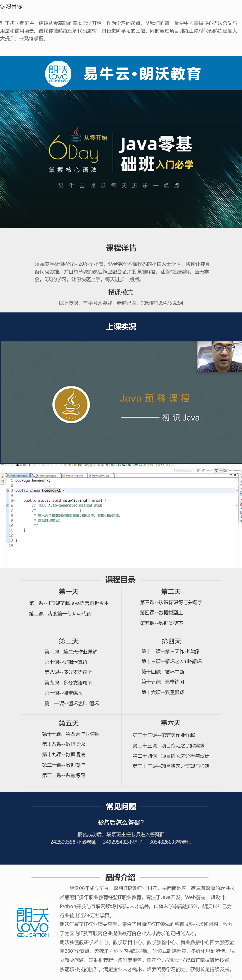Click '第十四课--循环中断'
This screenshot has height=980, width=242.
[x=163, y=672]
